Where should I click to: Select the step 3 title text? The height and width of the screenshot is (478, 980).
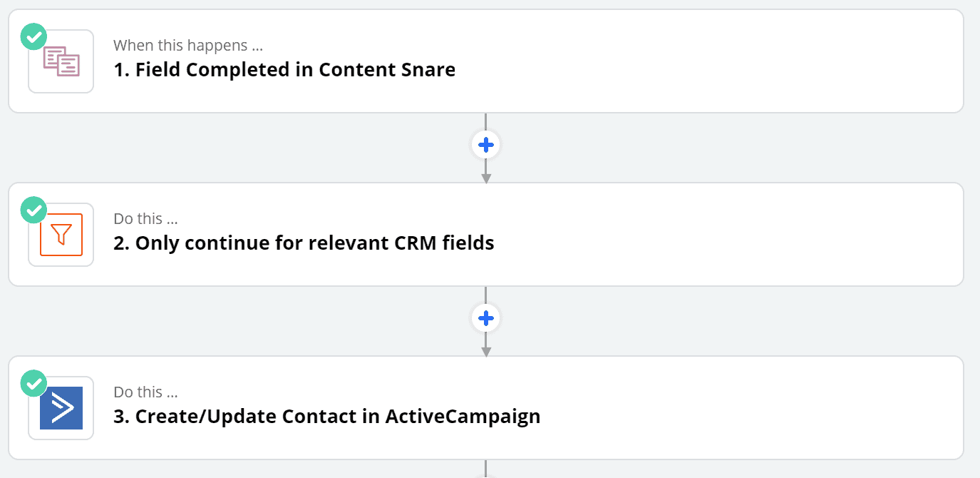coord(327,417)
